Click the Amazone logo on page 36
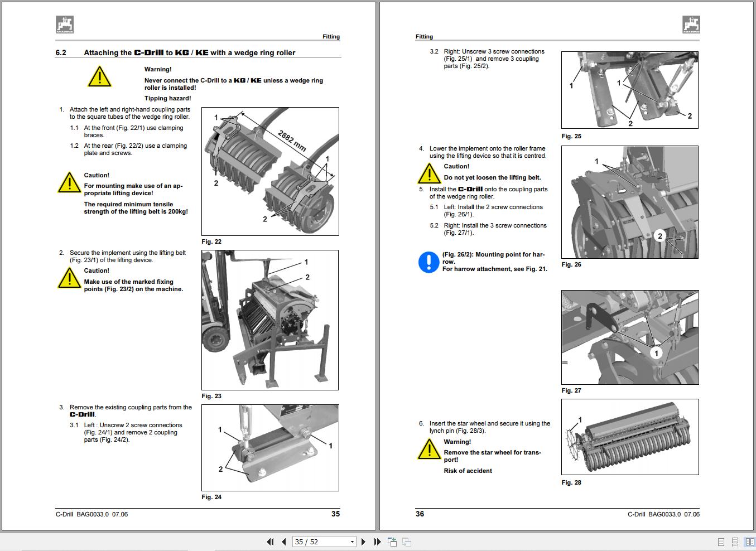The image size is (756, 551). (x=691, y=25)
